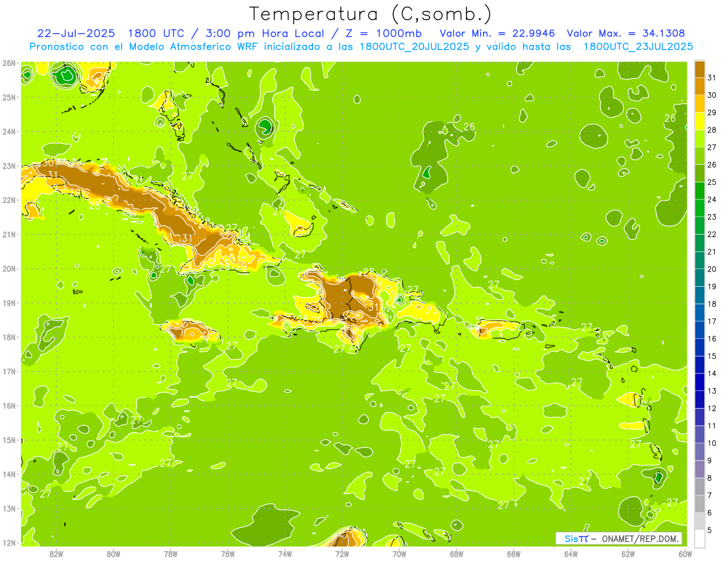Click color bar label "14"
Viewport: 728px width, 562px height.
tap(712, 373)
